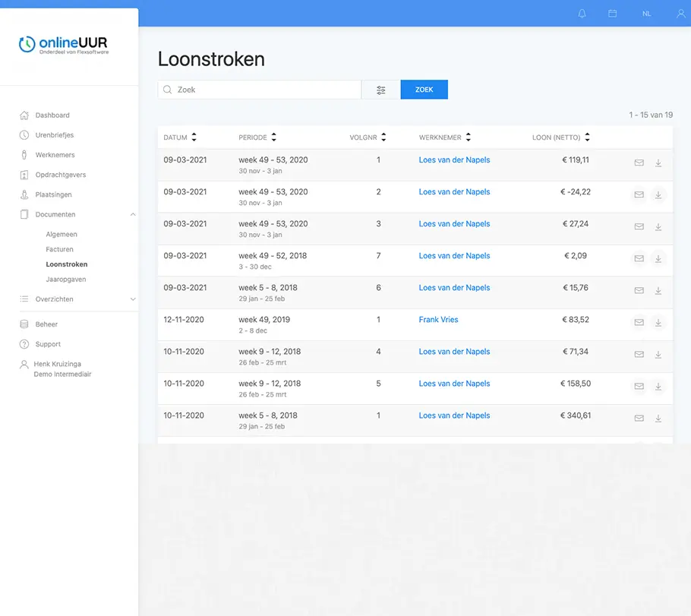This screenshot has height=616, width=691.
Task: Click the blue ZOEK button
Action: [424, 90]
